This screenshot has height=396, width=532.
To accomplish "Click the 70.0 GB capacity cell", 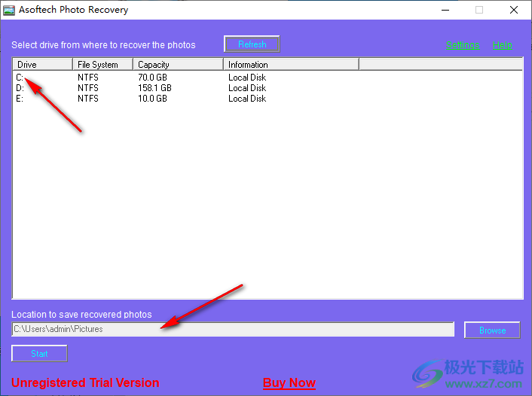I will coord(152,78).
